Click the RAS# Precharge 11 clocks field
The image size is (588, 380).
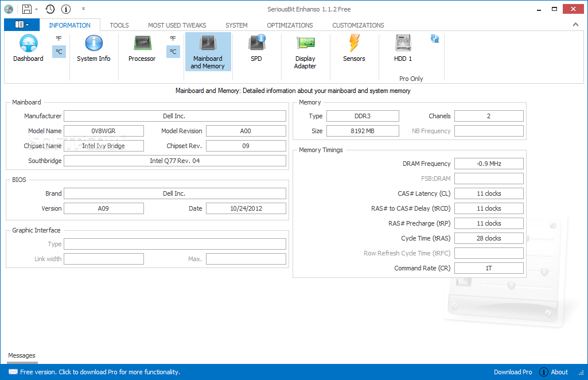click(x=489, y=223)
